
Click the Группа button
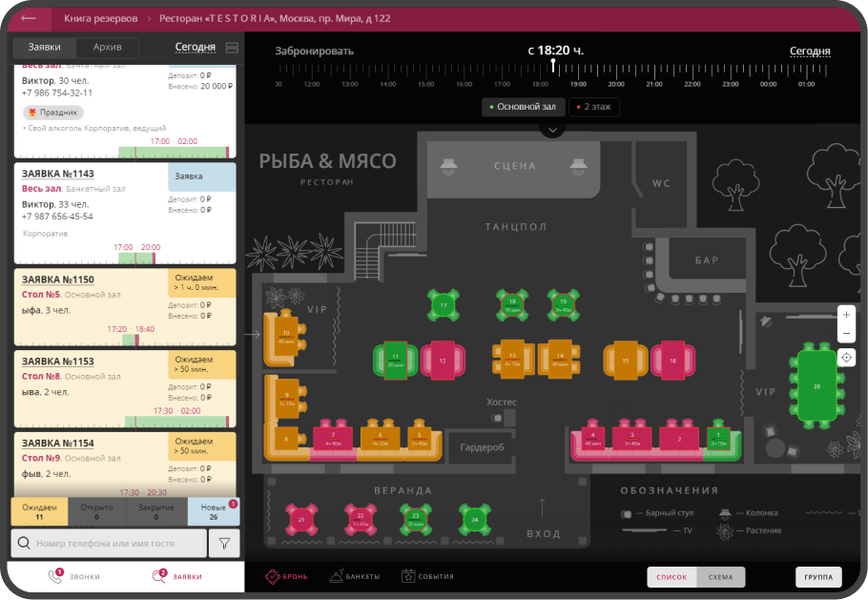[818, 577]
